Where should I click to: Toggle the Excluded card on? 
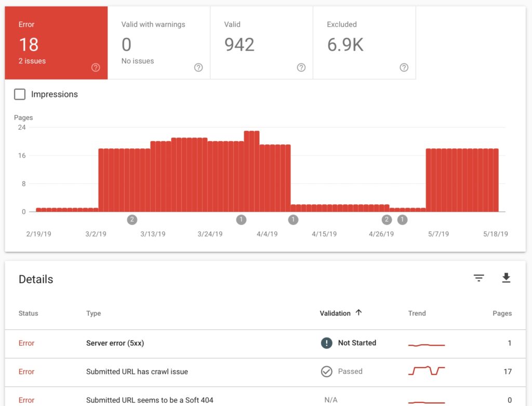tap(364, 42)
